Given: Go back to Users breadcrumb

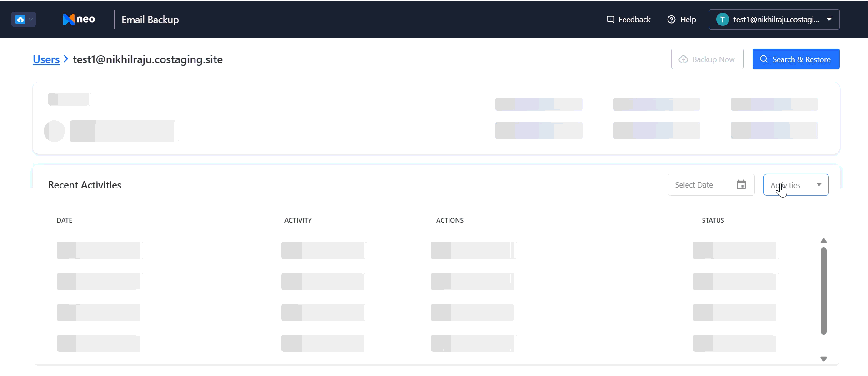Looking at the screenshot, I should (x=46, y=59).
